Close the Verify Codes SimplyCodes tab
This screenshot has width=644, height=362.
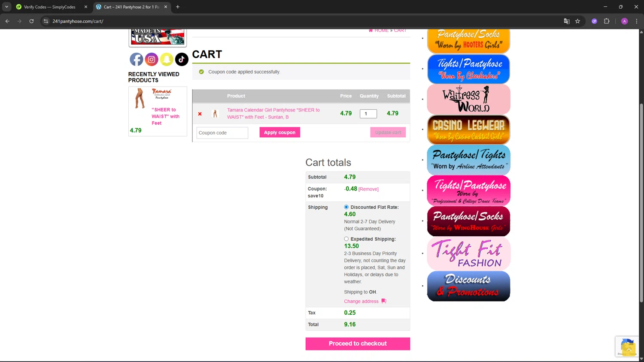coord(86,7)
